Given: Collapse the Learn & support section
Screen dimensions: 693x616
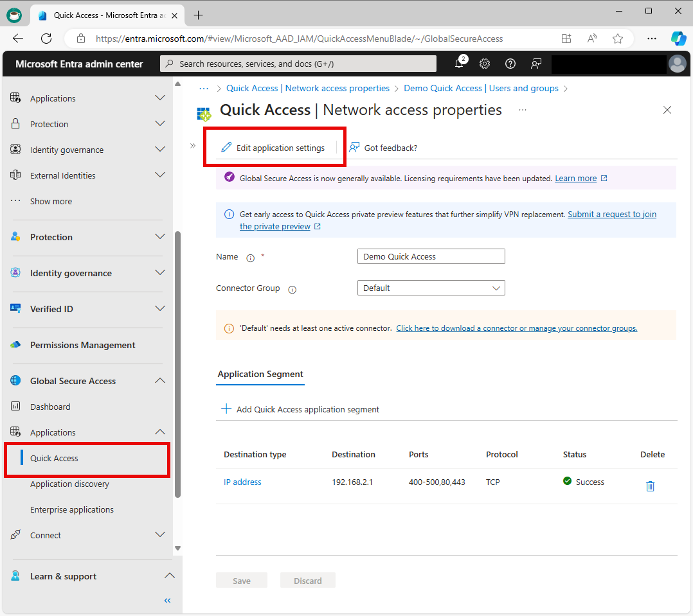Looking at the screenshot, I should pos(170,576).
